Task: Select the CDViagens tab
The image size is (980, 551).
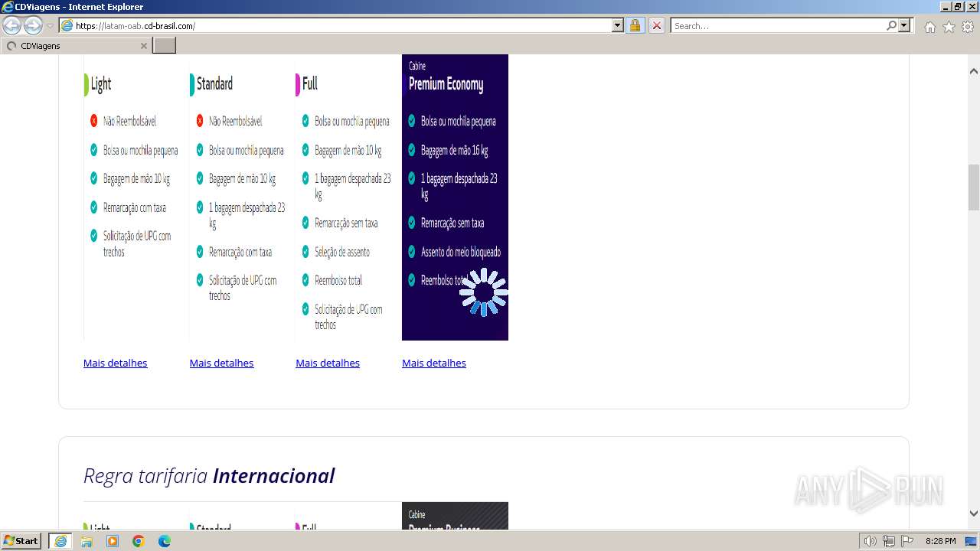Action: pos(77,46)
